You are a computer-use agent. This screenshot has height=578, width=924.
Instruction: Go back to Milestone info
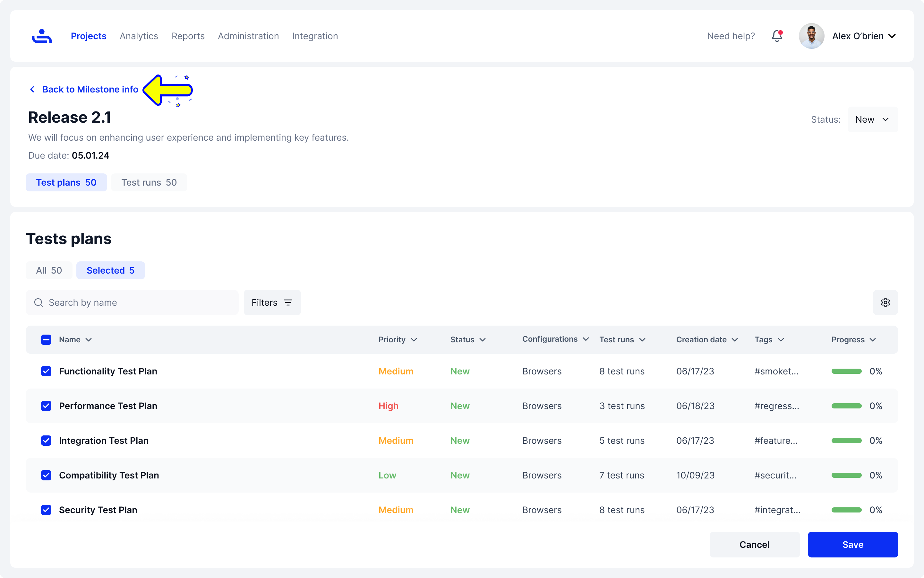click(x=90, y=89)
